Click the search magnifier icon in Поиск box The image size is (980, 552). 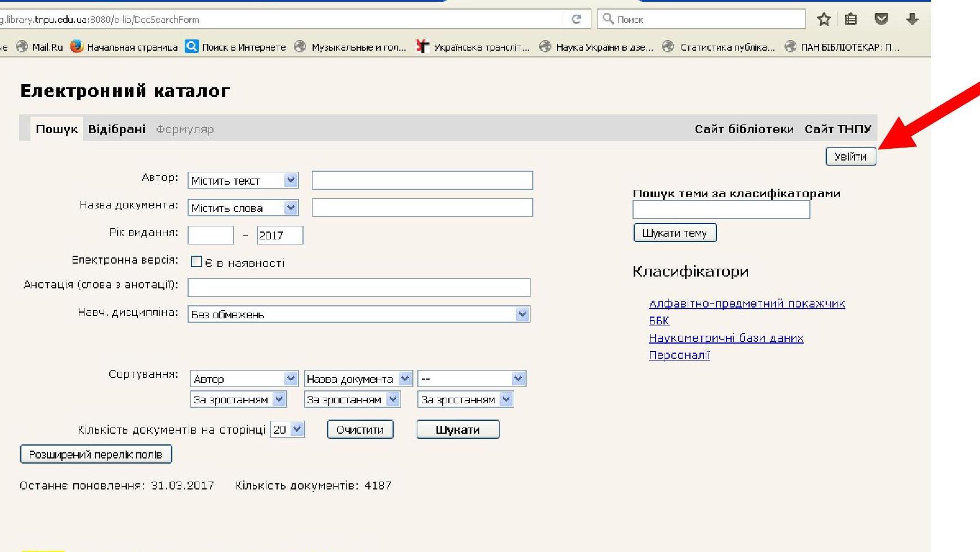(608, 19)
